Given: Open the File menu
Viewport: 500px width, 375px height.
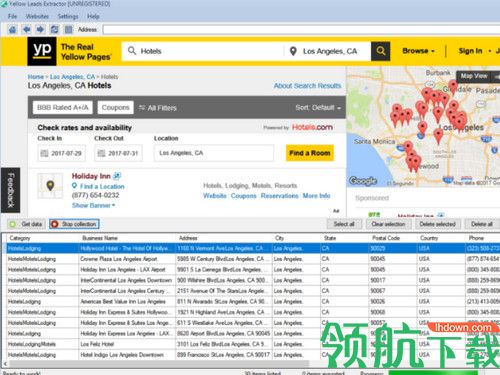Looking at the screenshot, I should point(12,16).
